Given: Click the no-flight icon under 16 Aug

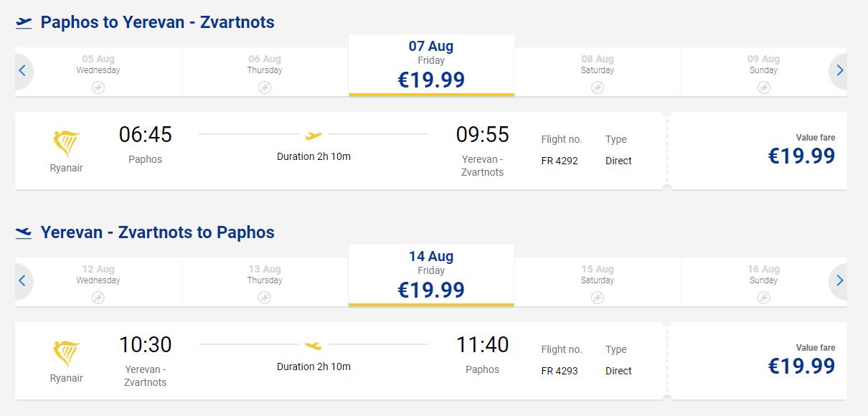Looking at the screenshot, I should click(763, 298).
